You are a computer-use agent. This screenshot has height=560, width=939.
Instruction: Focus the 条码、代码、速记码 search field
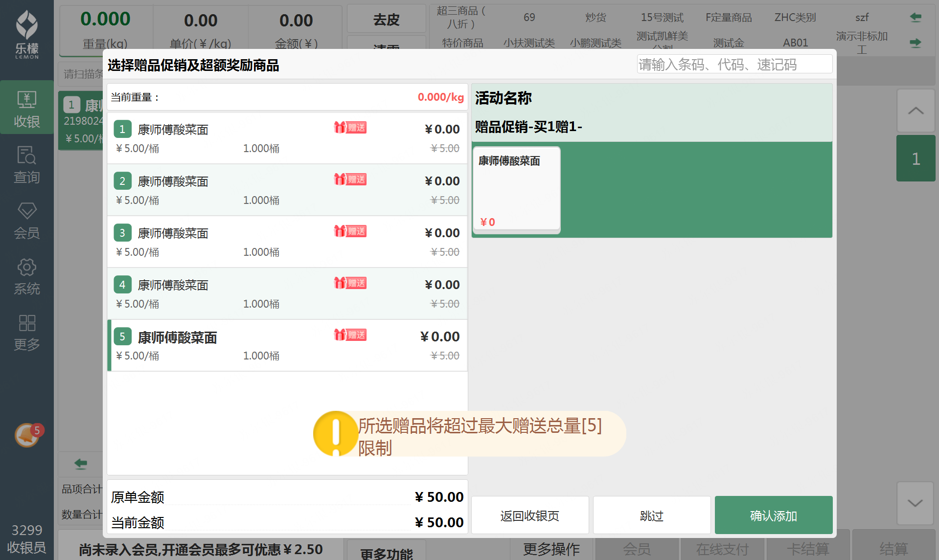point(734,64)
